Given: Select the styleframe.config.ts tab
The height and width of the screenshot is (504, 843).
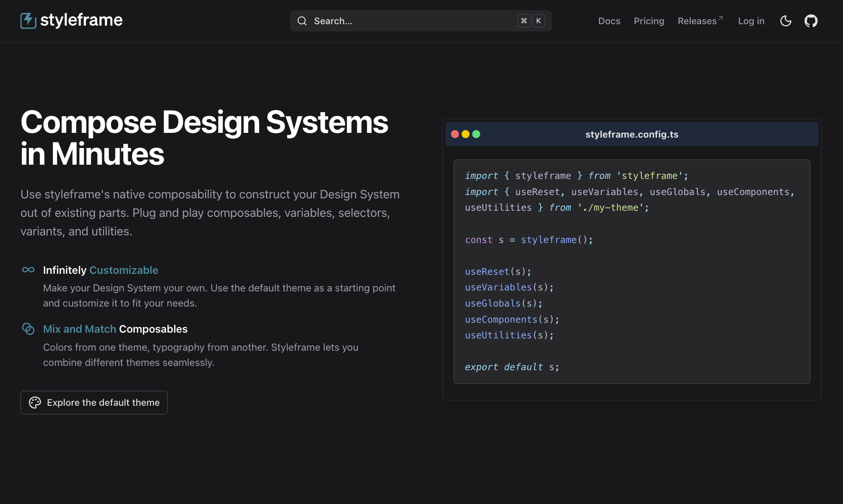Looking at the screenshot, I should tap(632, 134).
